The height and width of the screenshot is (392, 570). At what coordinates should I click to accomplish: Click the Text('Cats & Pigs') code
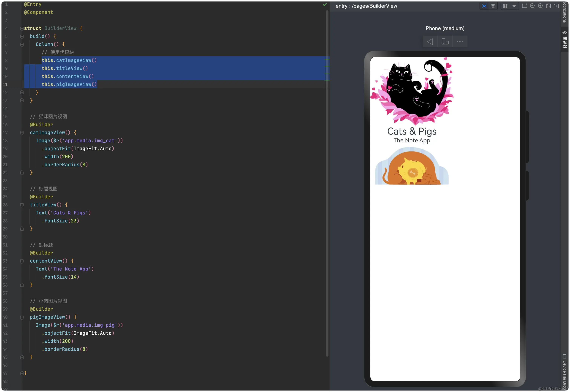(63, 213)
